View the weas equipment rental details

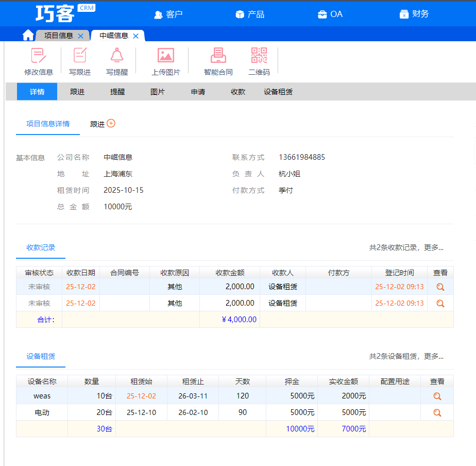click(437, 396)
